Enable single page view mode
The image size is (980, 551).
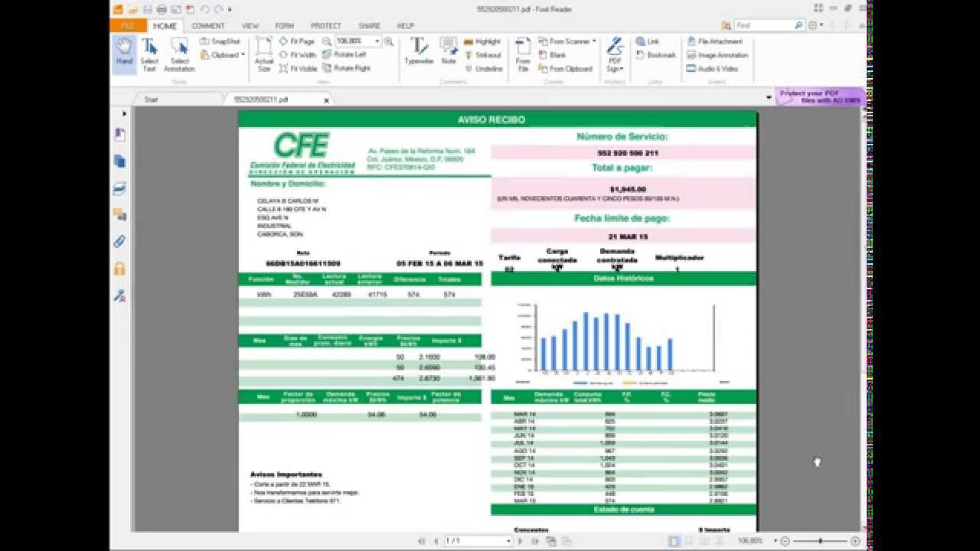tap(674, 541)
